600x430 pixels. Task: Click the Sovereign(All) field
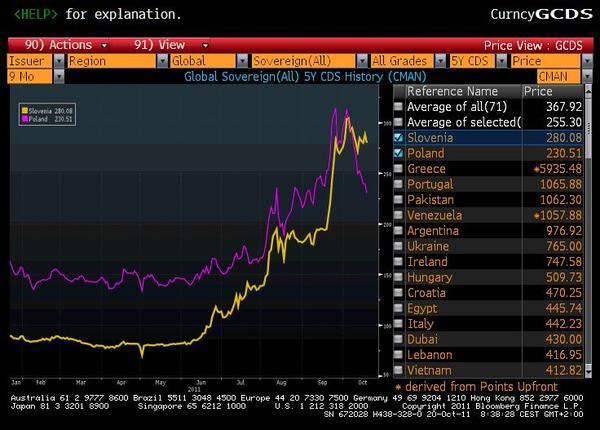(x=304, y=61)
